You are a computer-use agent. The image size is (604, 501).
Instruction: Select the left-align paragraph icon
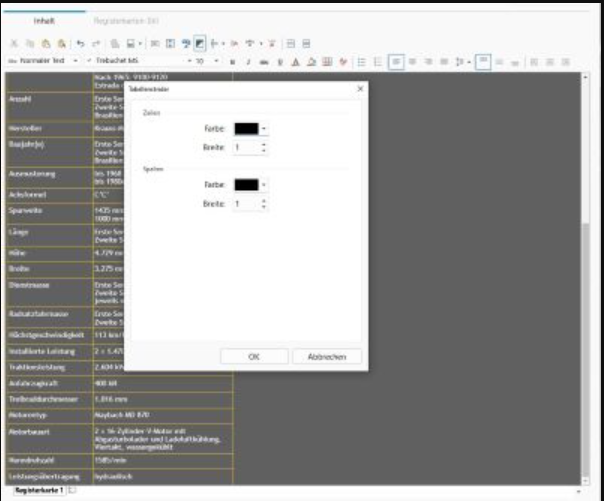pos(397,61)
